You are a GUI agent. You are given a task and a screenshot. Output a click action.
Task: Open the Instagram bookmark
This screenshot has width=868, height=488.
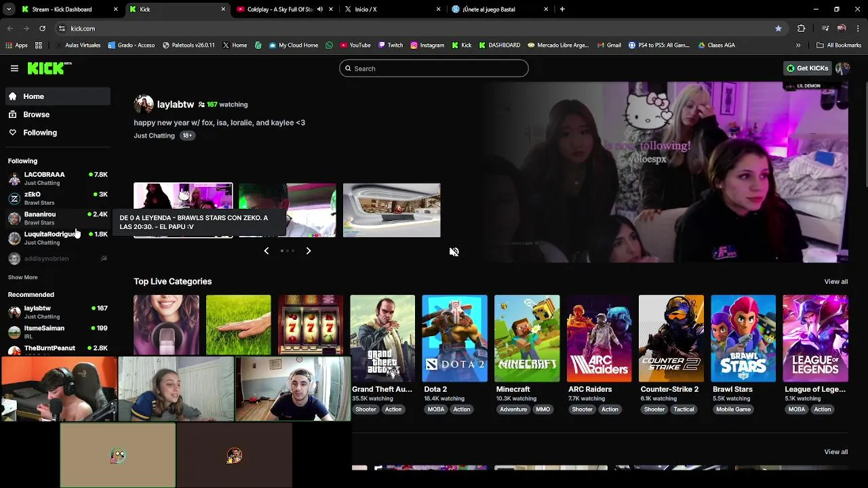tap(427, 45)
